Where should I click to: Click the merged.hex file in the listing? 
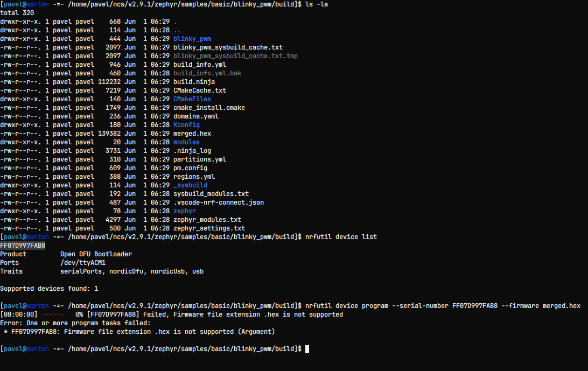point(192,134)
